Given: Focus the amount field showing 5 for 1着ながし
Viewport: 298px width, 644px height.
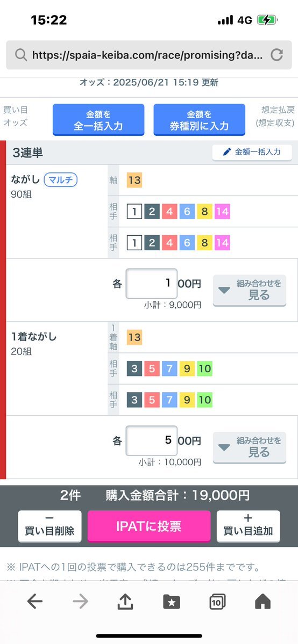Looking at the screenshot, I should point(152,440).
